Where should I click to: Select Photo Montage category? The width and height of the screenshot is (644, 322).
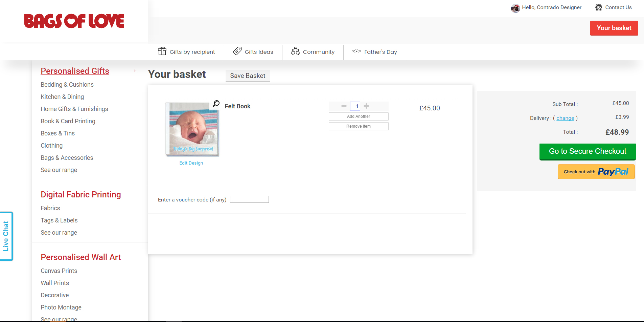61,307
